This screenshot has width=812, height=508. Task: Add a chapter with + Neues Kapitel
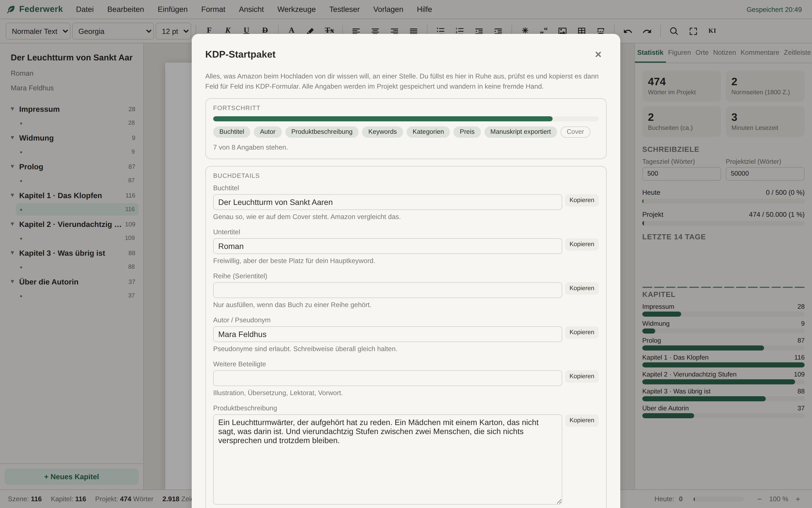tap(71, 476)
